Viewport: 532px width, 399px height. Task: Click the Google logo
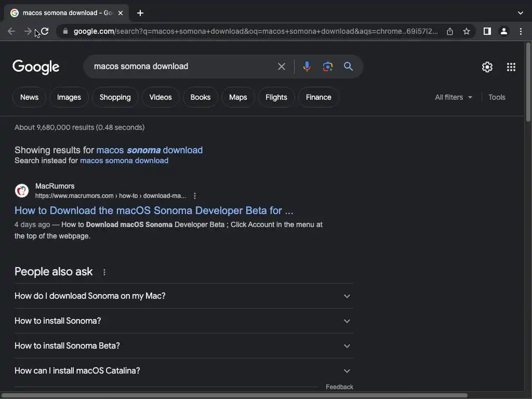pos(36,67)
